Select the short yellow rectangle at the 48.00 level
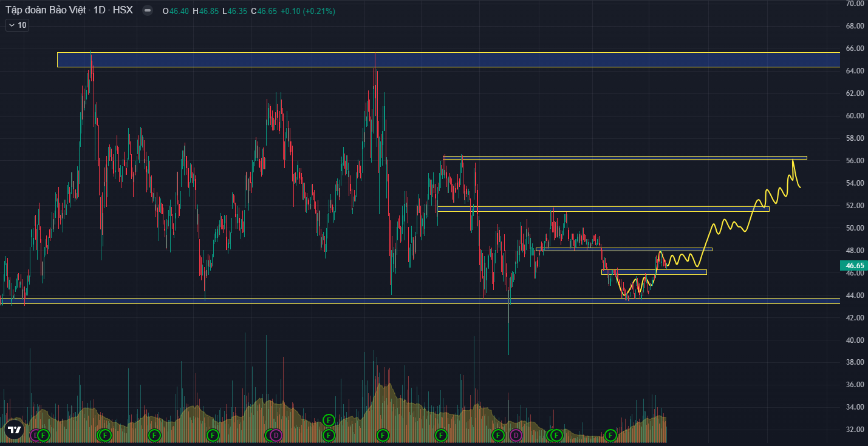Image resolution: width=868 pixels, height=446 pixels. tap(624, 249)
